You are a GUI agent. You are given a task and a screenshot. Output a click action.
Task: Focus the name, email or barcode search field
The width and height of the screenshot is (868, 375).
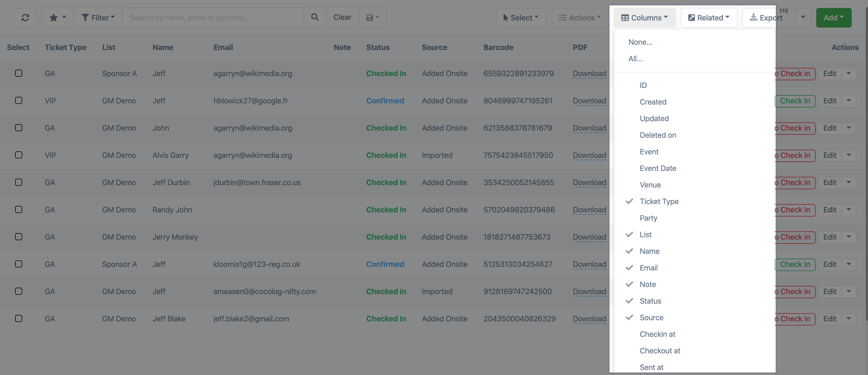tap(213, 17)
